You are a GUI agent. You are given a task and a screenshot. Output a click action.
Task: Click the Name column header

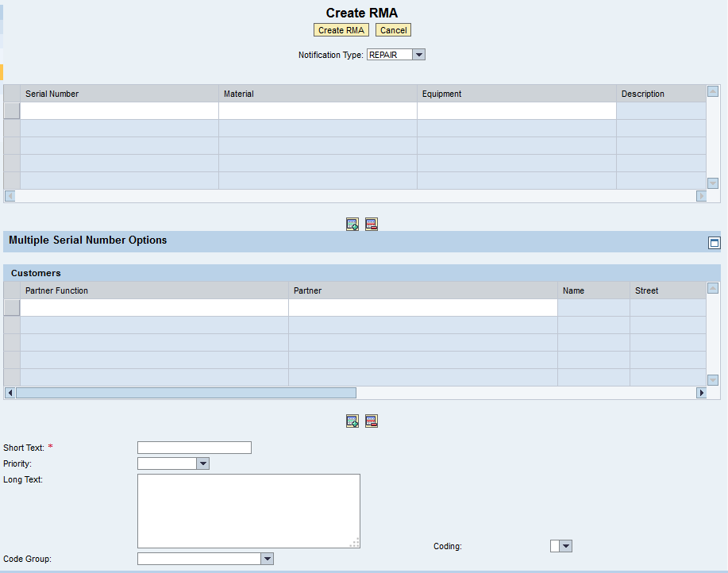pyautogui.click(x=594, y=290)
